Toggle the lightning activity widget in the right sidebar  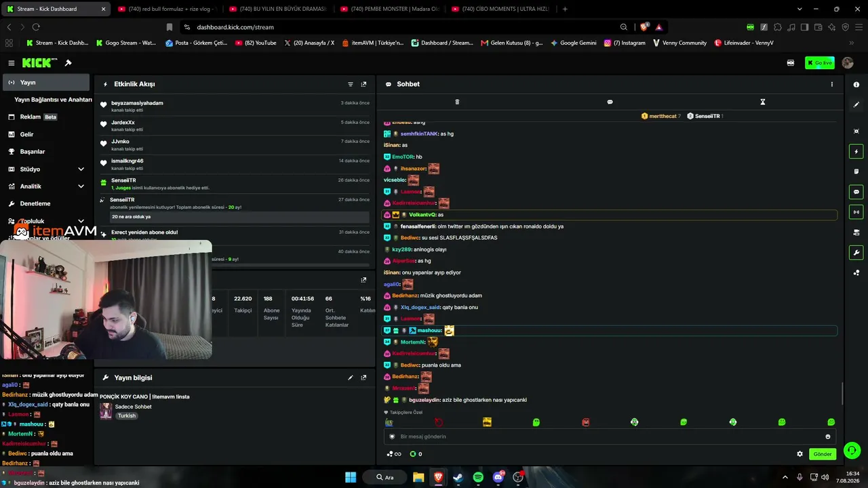(856, 152)
